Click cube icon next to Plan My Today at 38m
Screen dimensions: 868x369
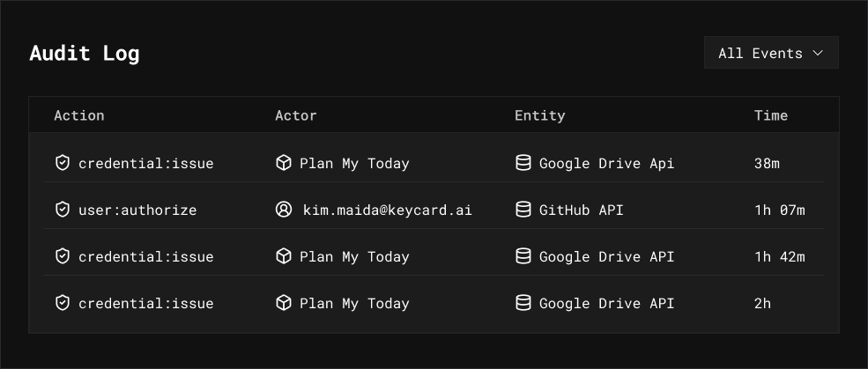click(283, 163)
